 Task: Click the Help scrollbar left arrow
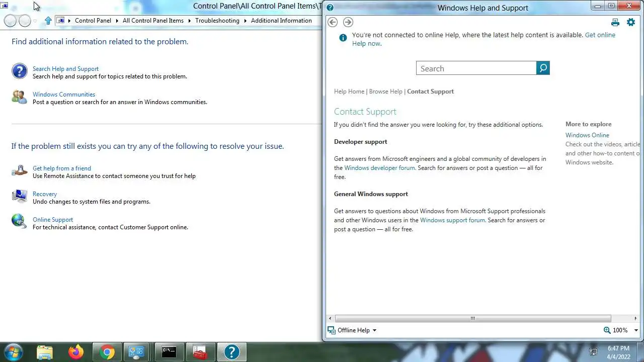tap(330, 318)
